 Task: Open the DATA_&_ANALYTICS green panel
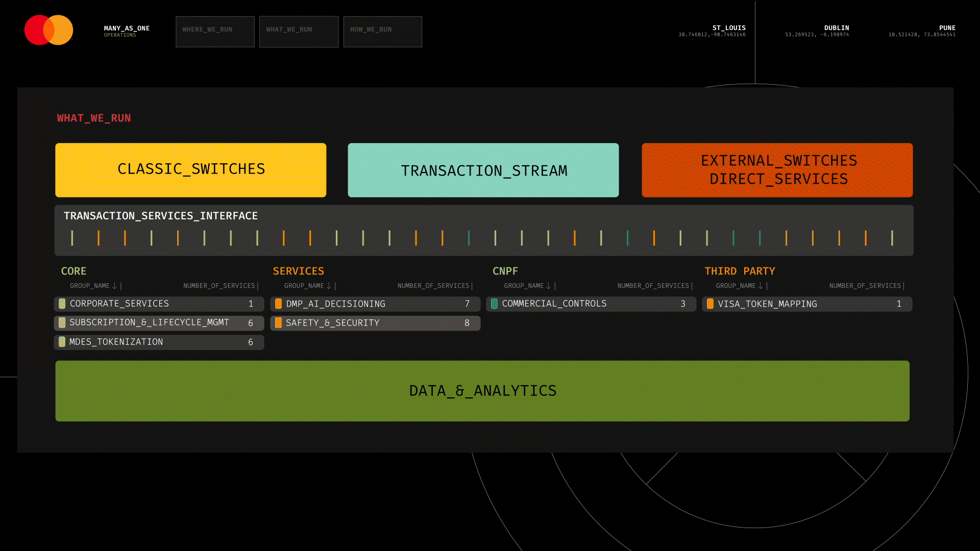pyautogui.click(x=482, y=391)
